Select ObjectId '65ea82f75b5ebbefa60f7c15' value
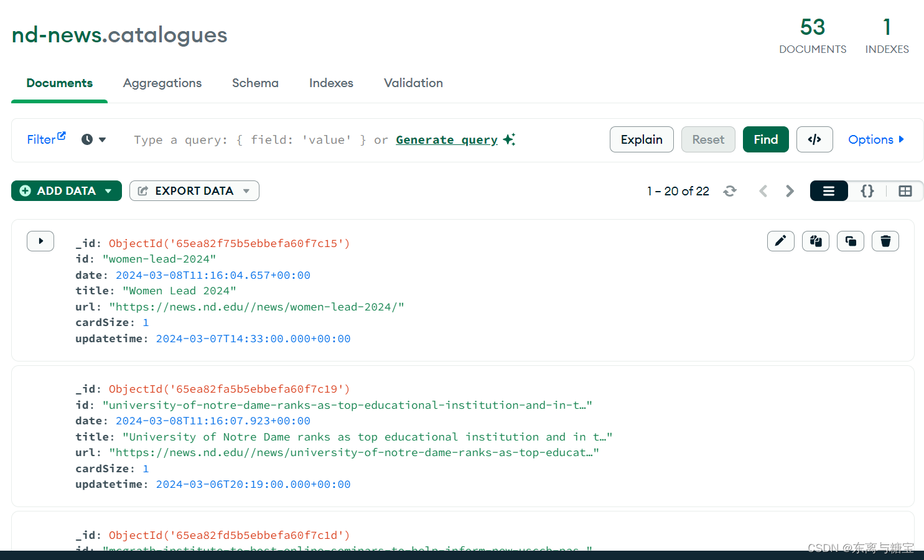The image size is (924, 560). point(230,243)
